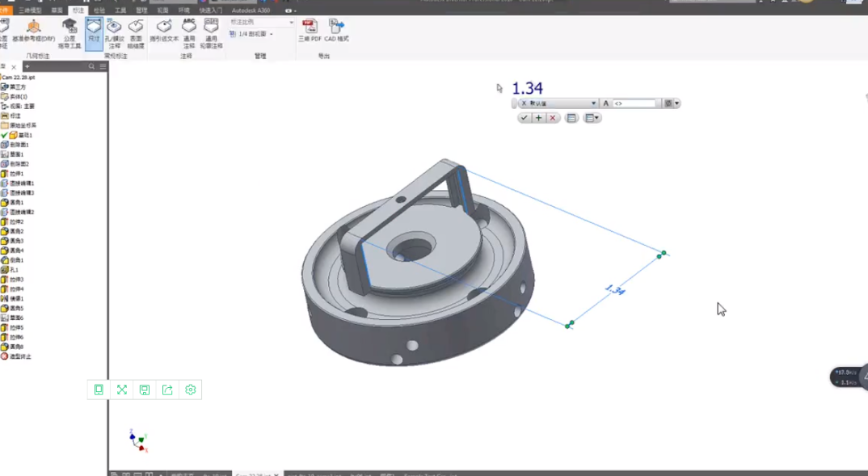Click the text 'A' icon in mini-toolbar

pos(605,103)
